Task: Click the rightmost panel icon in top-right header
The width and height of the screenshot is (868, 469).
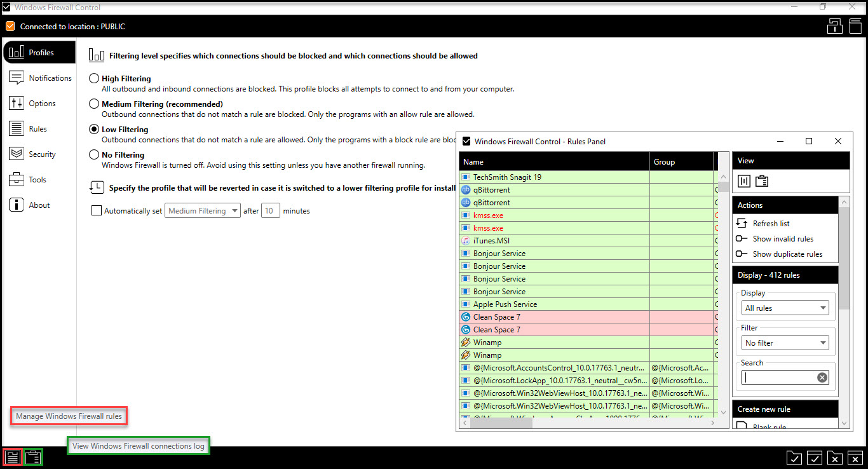Action: tap(855, 27)
